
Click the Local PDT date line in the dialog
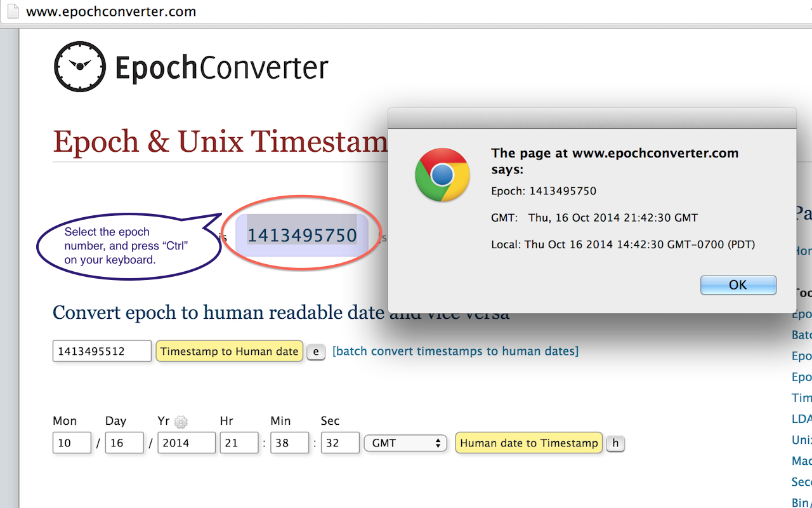click(623, 244)
